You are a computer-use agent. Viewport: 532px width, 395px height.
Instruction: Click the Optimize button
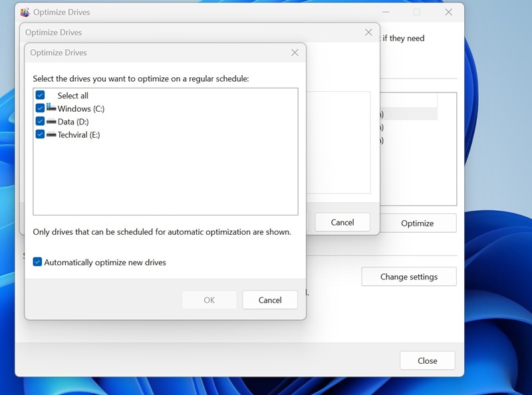(x=417, y=223)
